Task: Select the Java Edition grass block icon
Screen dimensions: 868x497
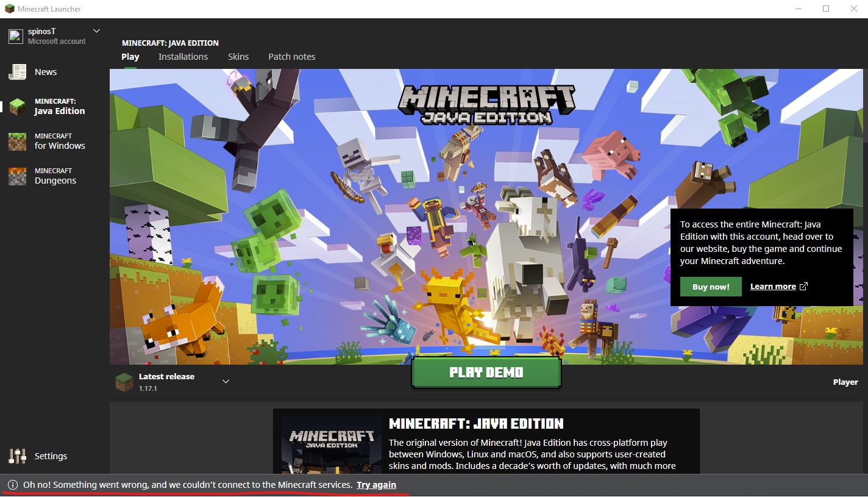Action: pos(17,107)
